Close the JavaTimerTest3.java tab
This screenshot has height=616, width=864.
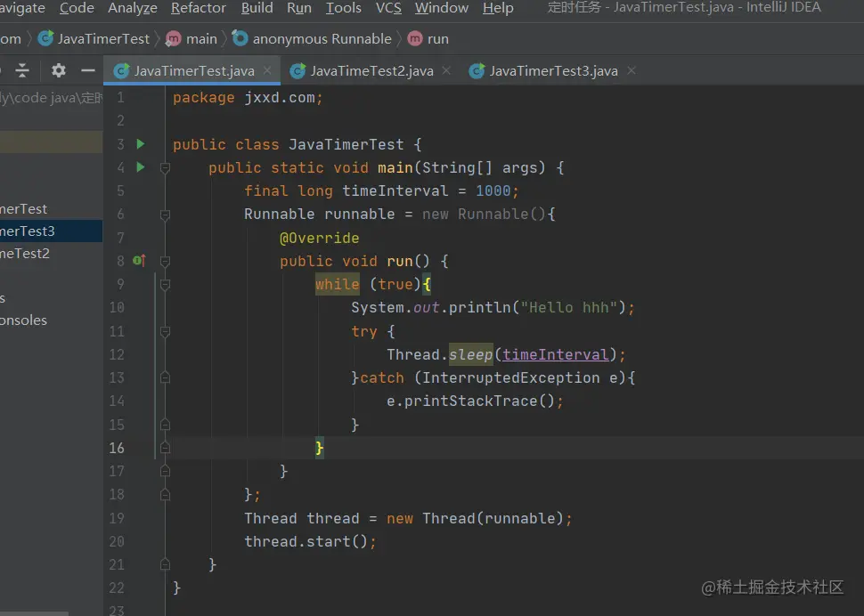[x=632, y=70]
